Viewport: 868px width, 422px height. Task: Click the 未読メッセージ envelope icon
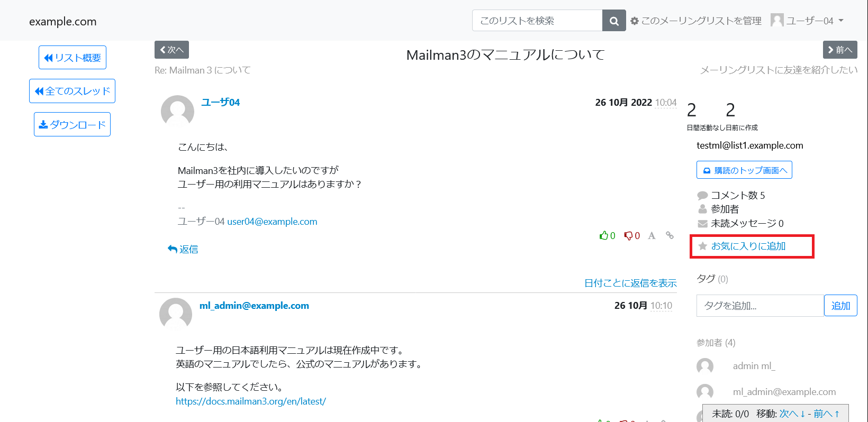[702, 224]
